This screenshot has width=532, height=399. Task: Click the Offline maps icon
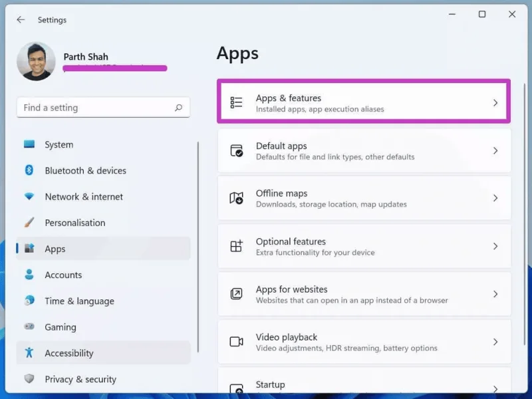pyautogui.click(x=236, y=198)
